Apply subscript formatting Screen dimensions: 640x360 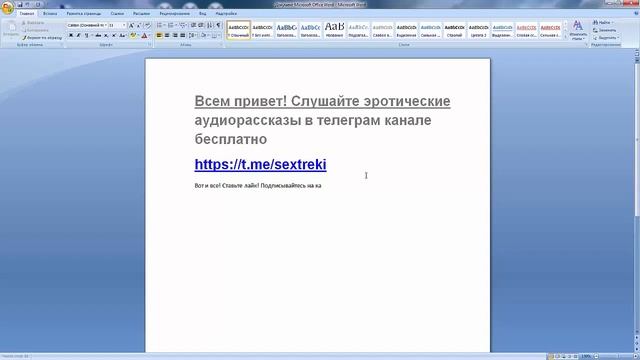106,36
